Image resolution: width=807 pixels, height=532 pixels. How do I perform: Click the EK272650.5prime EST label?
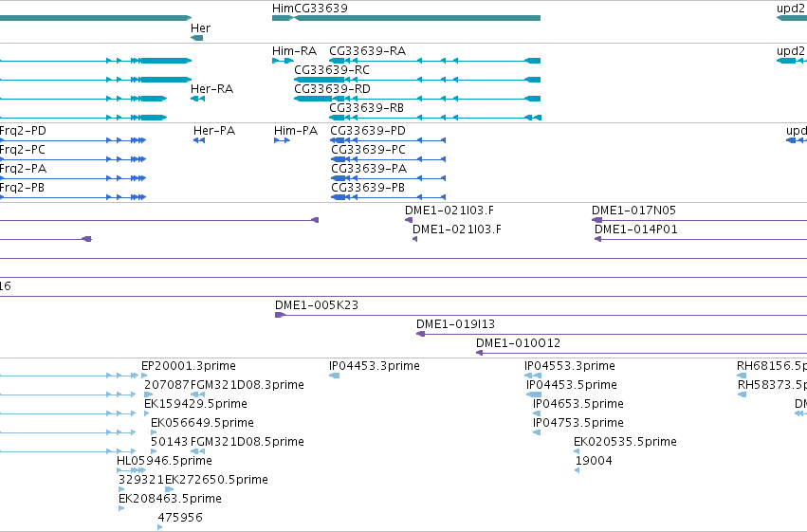click(x=216, y=480)
